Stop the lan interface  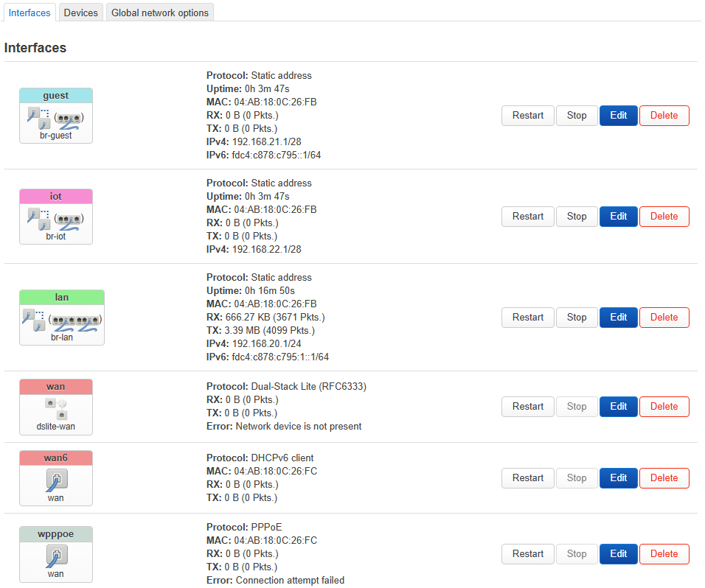[577, 318]
